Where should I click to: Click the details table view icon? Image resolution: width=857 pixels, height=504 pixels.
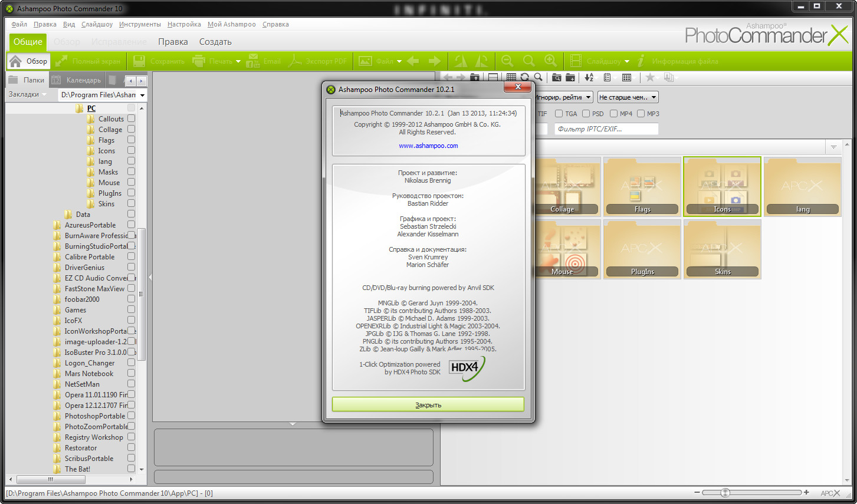(x=626, y=78)
